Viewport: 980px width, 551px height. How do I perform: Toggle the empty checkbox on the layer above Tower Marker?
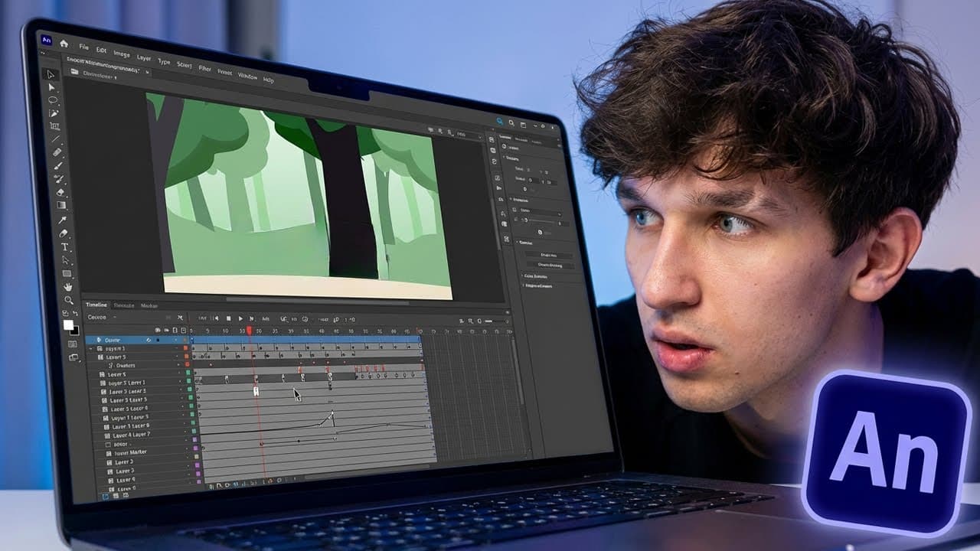(x=107, y=444)
